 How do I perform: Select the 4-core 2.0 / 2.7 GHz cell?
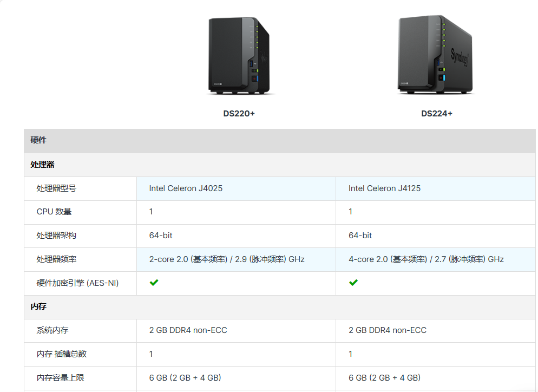tap(435, 259)
